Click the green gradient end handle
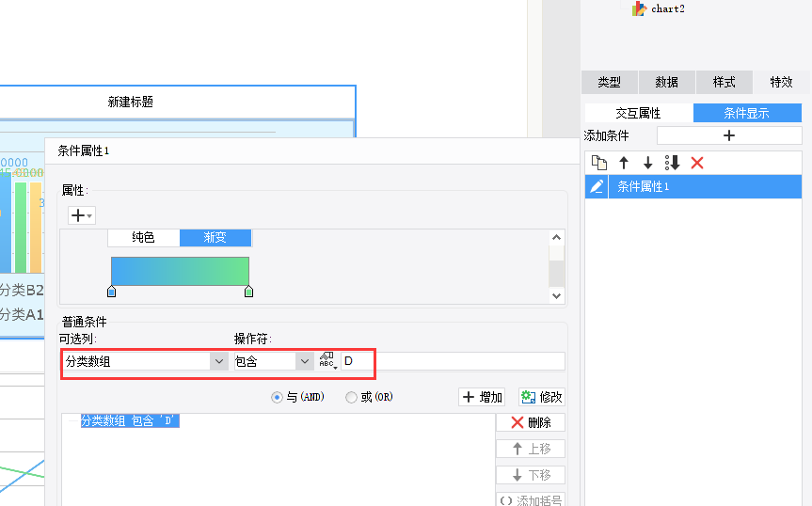This screenshot has height=506, width=812. [248, 292]
